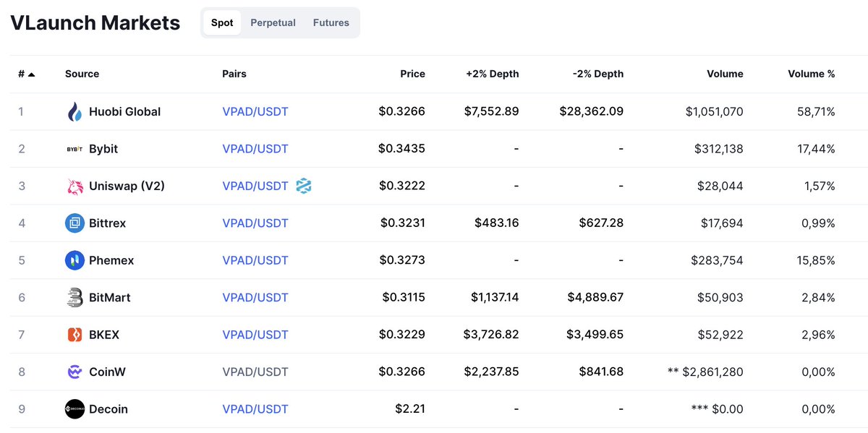The height and width of the screenshot is (433, 868).
Task: Sort by the Volume % column header
Action: (x=811, y=74)
